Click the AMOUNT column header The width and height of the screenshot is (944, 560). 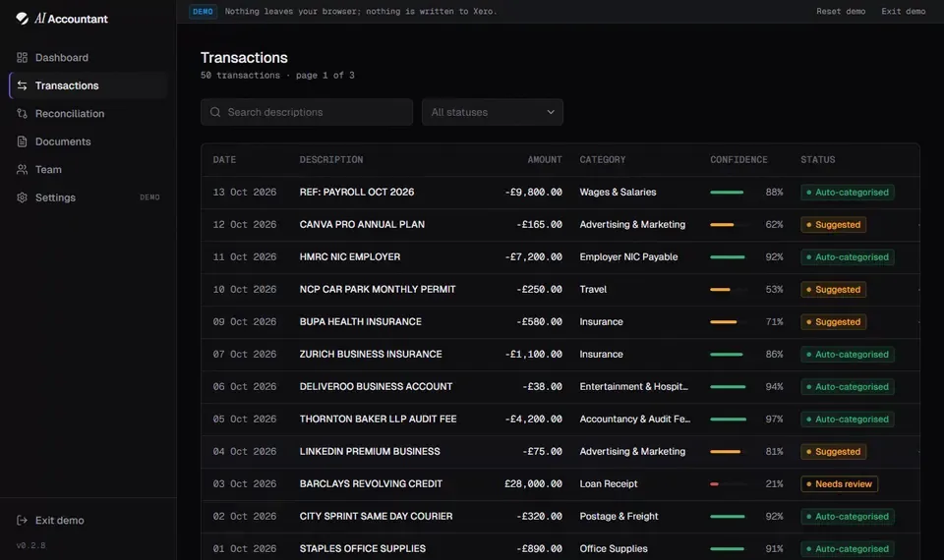click(x=544, y=159)
